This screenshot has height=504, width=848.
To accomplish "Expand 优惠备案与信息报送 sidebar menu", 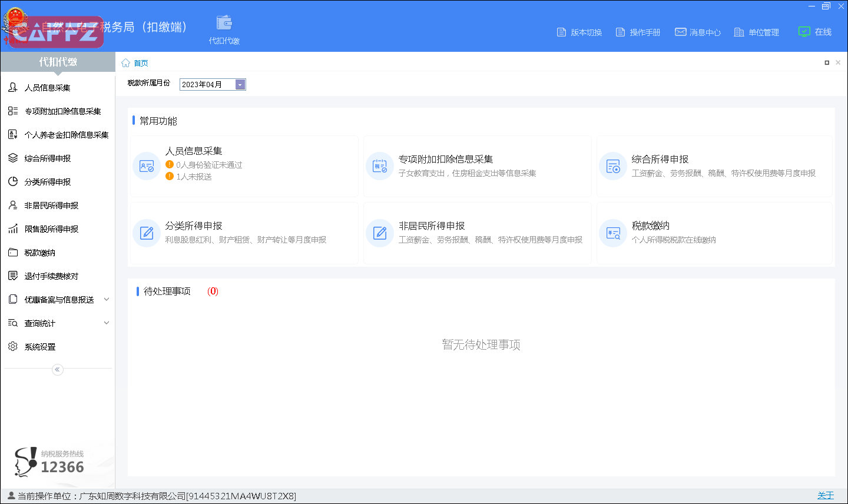I will [107, 300].
